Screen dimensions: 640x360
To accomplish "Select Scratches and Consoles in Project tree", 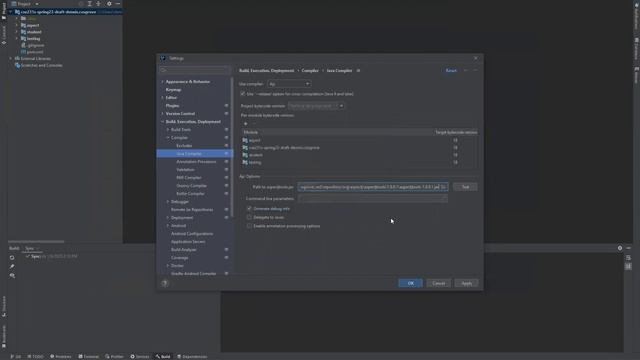I will 41,65.
